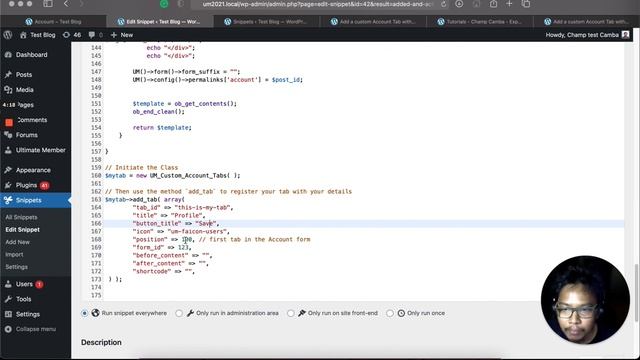Click the Posts pin icon
Viewport: 640px width, 360px height.
click(8, 75)
